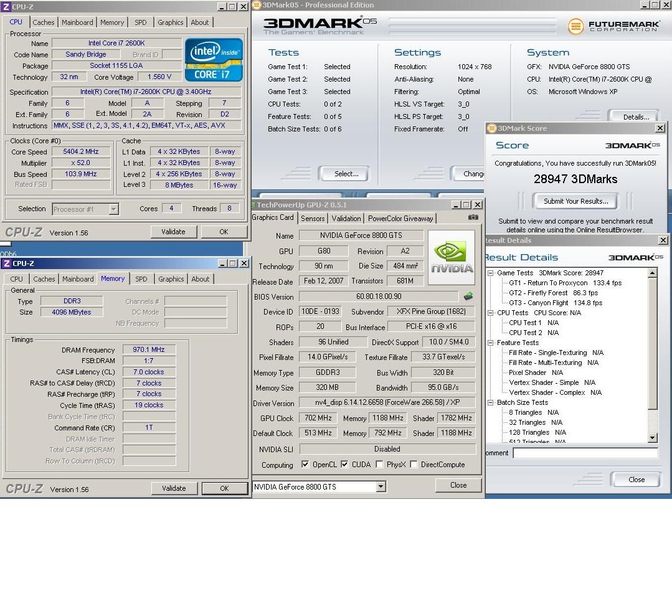Click the 28947 3DMarks score text
The image size is (672, 616).
coord(575,179)
